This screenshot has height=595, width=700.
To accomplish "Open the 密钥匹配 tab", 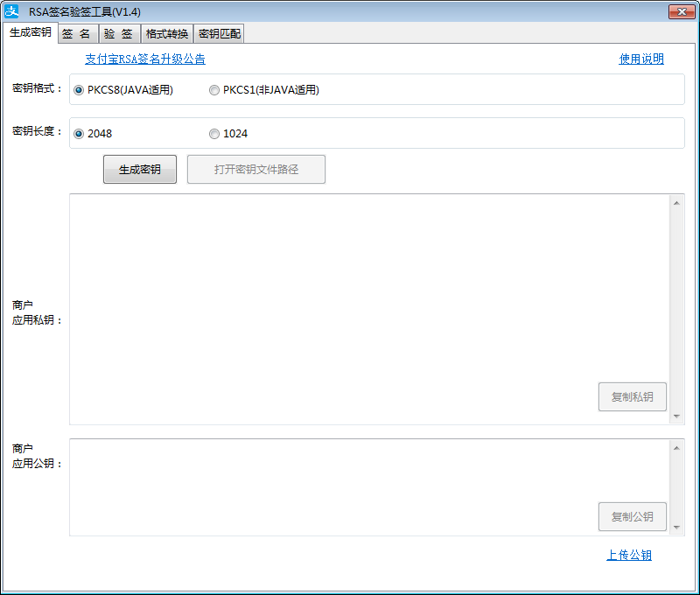I will pyautogui.click(x=219, y=34).
